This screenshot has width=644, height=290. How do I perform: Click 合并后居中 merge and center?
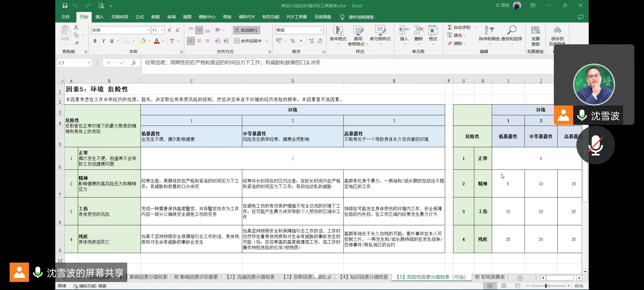248,41
